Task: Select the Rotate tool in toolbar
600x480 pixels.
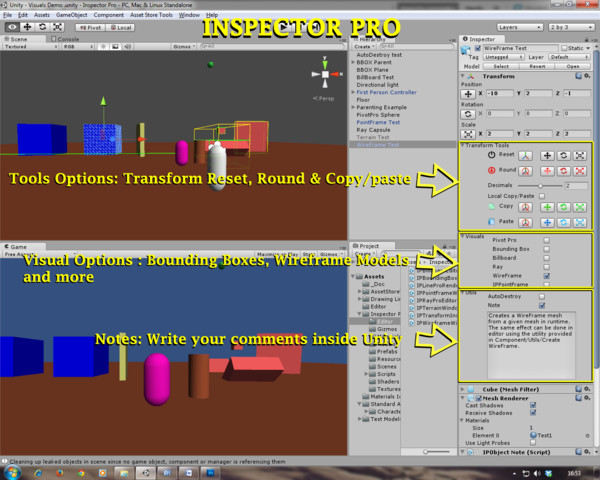Action: tap(42, 27)
